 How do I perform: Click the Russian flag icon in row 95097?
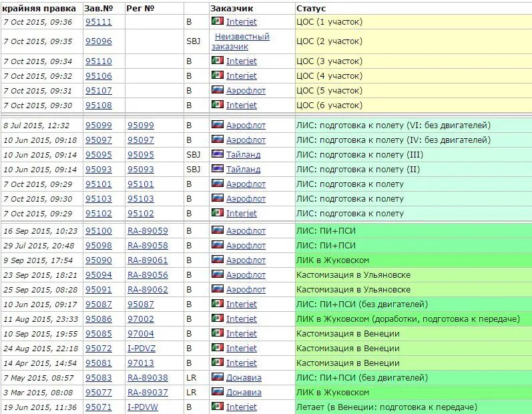click(218, 139)
